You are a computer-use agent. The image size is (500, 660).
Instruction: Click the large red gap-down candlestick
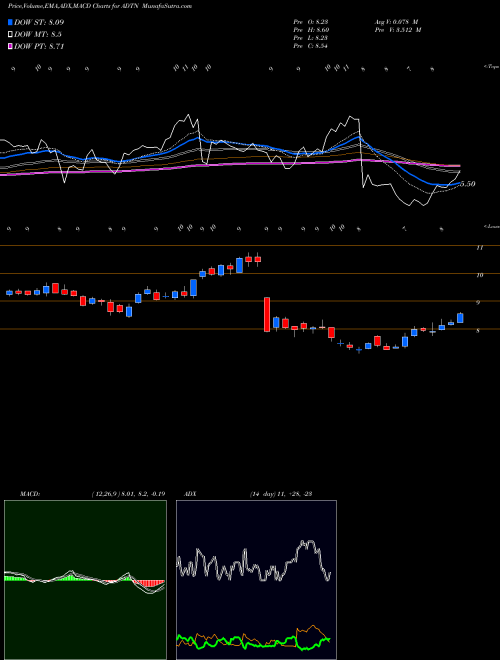(267, 314)
